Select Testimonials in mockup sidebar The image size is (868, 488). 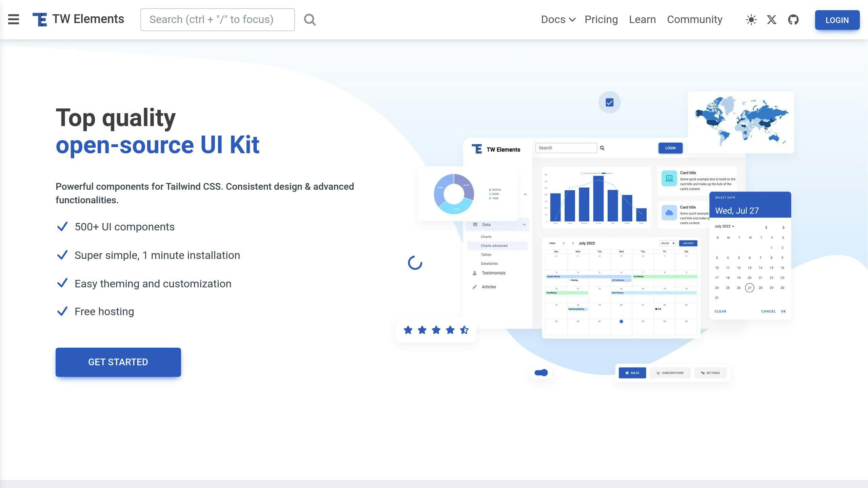click(493, 273)
